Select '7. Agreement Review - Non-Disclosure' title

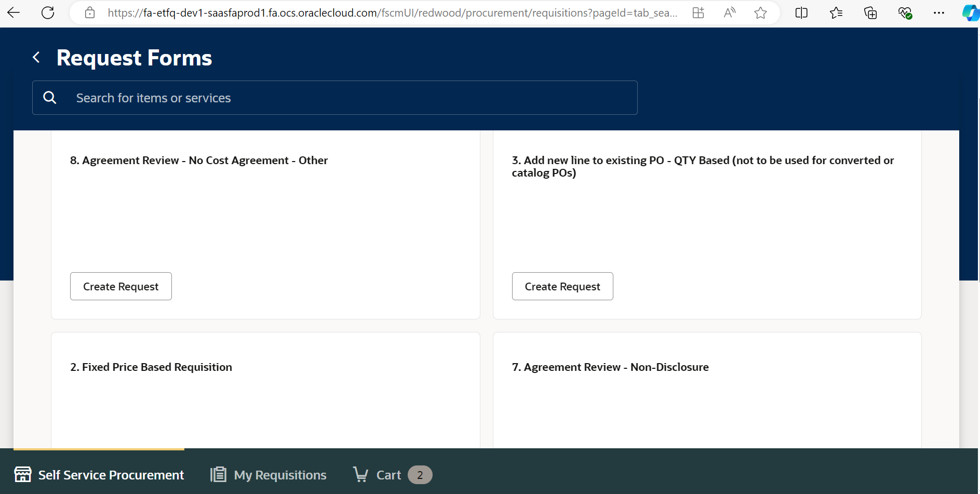pos(610,367)
